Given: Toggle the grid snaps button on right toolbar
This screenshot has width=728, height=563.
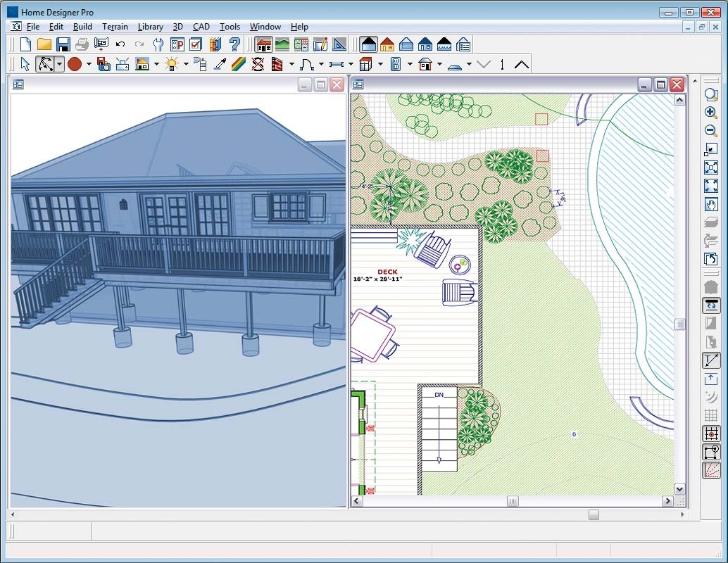Looking at the screenshot, I should (x=710, y=434).
